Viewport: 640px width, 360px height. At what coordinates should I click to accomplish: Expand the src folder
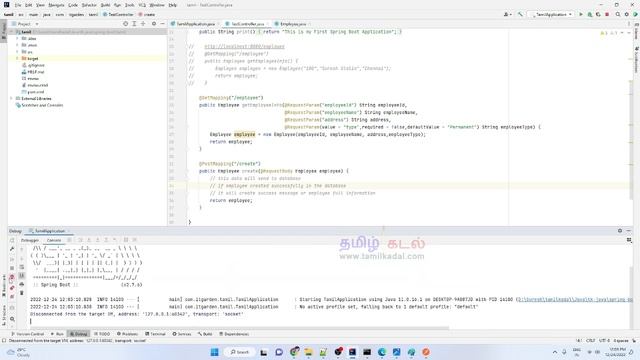(x=17, y=52)
